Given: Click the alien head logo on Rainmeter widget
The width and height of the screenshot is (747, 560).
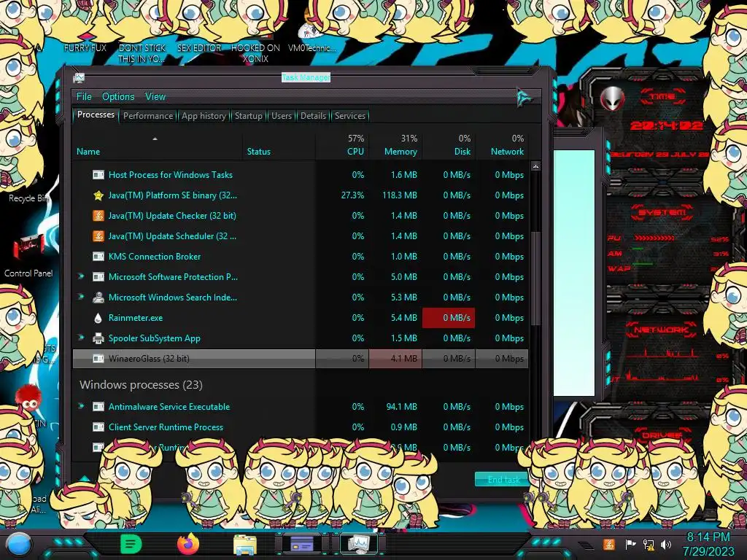Looking at the screenshot, I should click(612, 98).
